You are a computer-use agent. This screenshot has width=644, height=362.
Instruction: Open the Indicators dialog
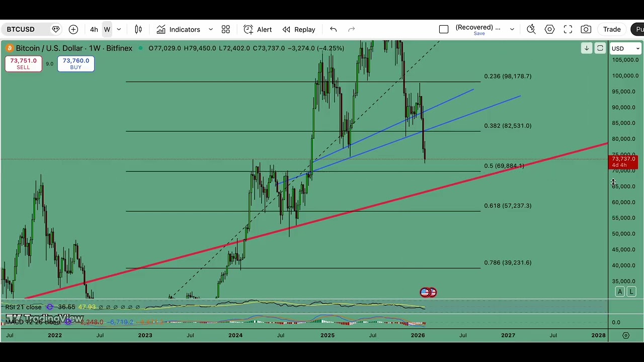click(179, 29)
